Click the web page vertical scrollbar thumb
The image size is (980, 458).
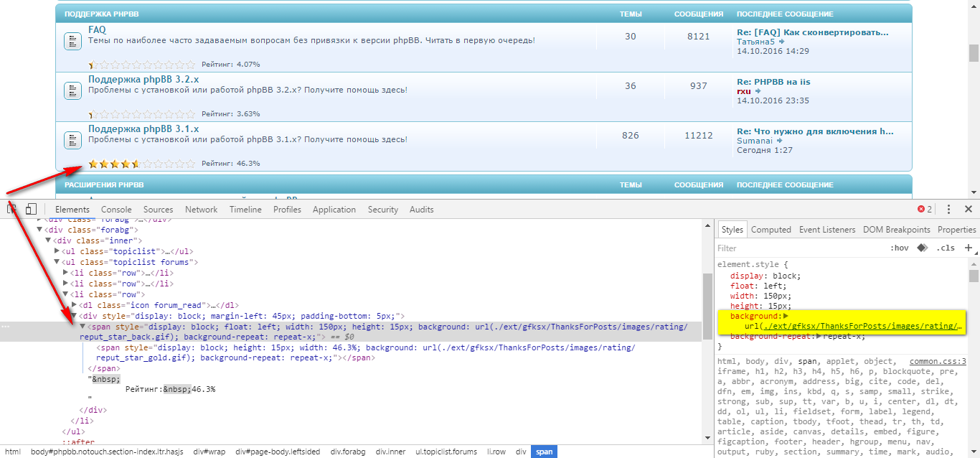tap(974, 53)
